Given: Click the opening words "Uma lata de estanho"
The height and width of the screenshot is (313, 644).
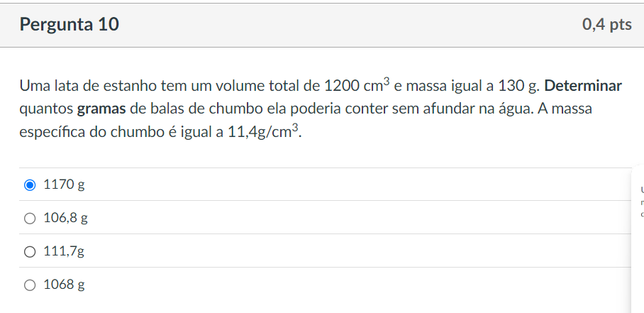Looking at the screenshot, I should 81,87.
